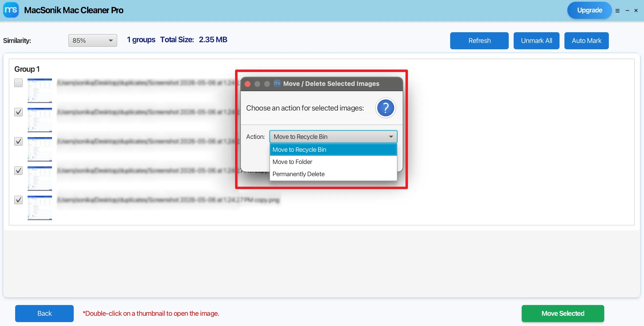Click the Upgrade button
The width and height of the screenshot is (644, 326).
pos(590,10)
